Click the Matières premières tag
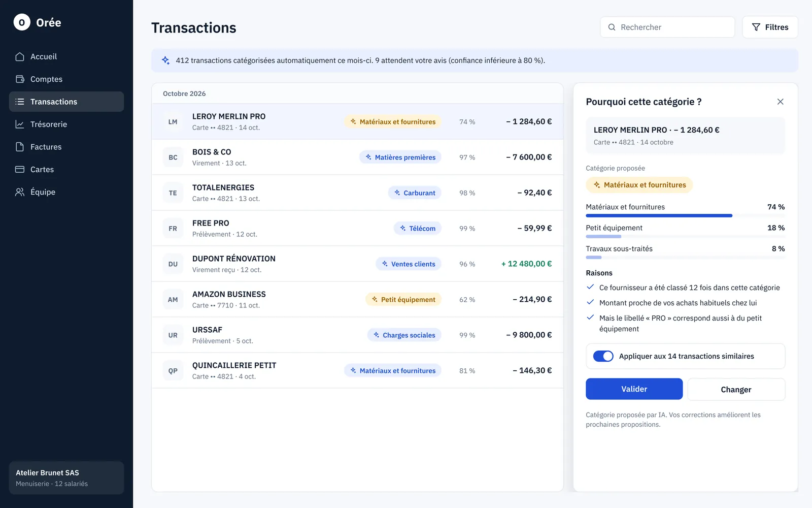 click(400, 157)
